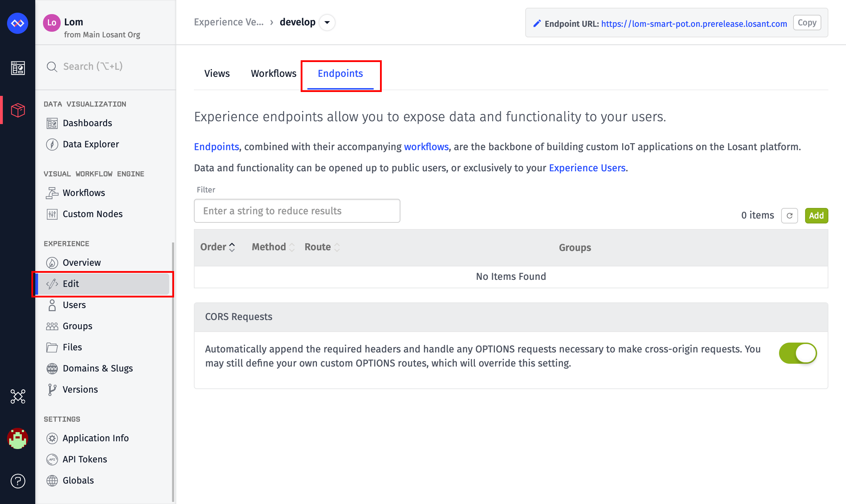This screenshot has height=504, width=846.
Task: Follow the Endpoints documentation link
Action: [216, 147]
